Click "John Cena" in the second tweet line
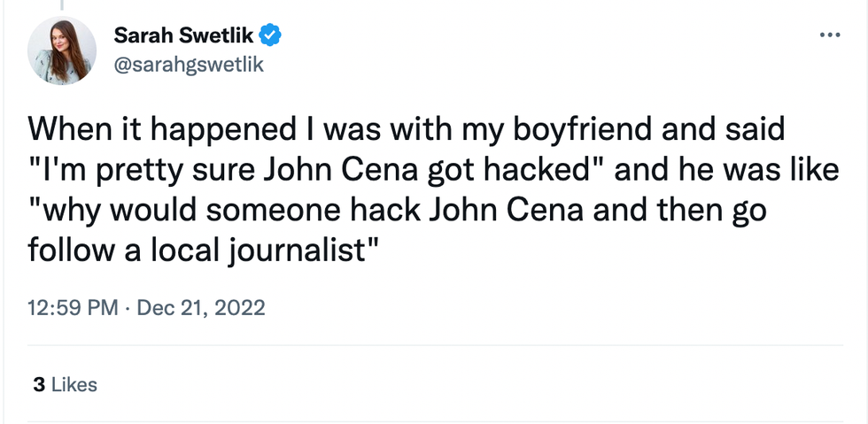Image resolution: width=868 pixels, height=424 pixels. pyautogui.click(x=343, y=170)
